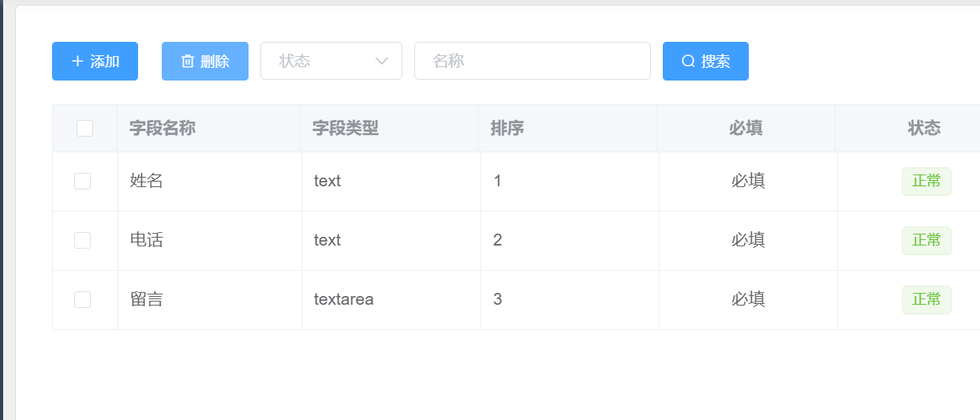Click the 字段类型 column header
This screenshot has height=420, width=980.
point(346,128)
